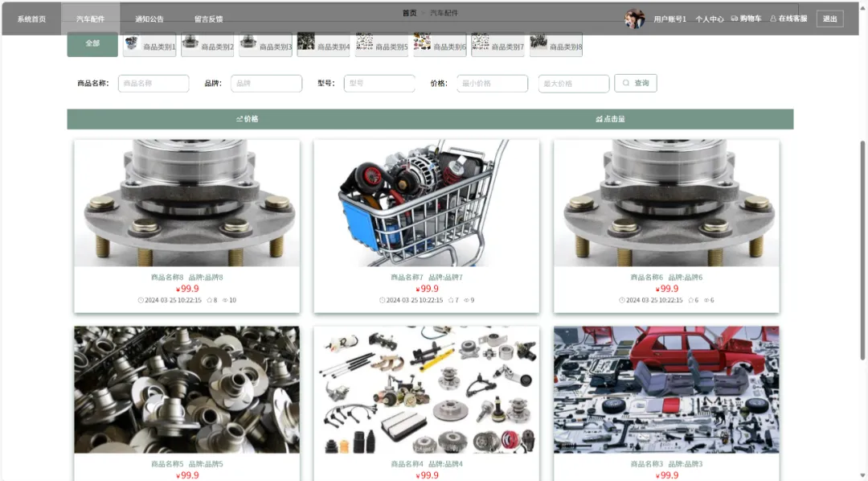Viewport: 868px width, 481px height.
Task: Select the 汽车配件 nav tab
Action: click(90, 18)
